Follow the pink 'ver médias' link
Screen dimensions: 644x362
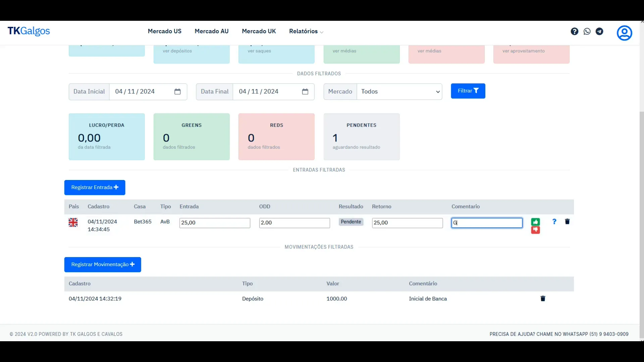429,51
